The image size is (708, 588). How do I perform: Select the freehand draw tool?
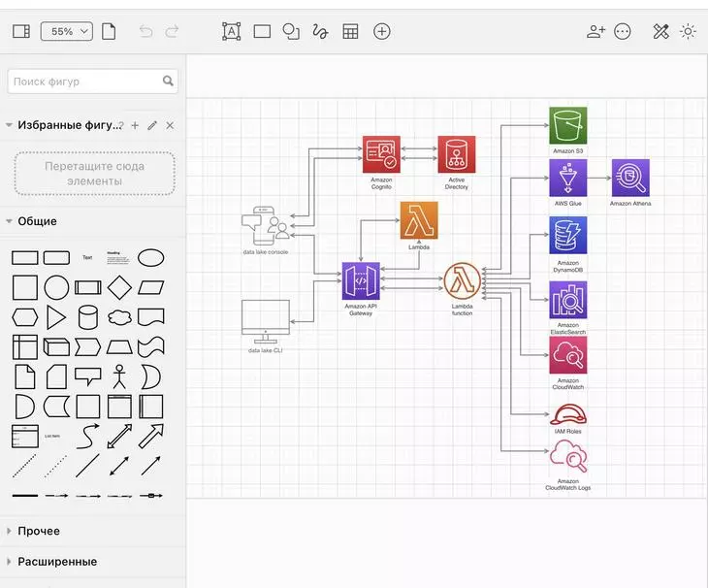pyautogui.click(x=320, y=31)
